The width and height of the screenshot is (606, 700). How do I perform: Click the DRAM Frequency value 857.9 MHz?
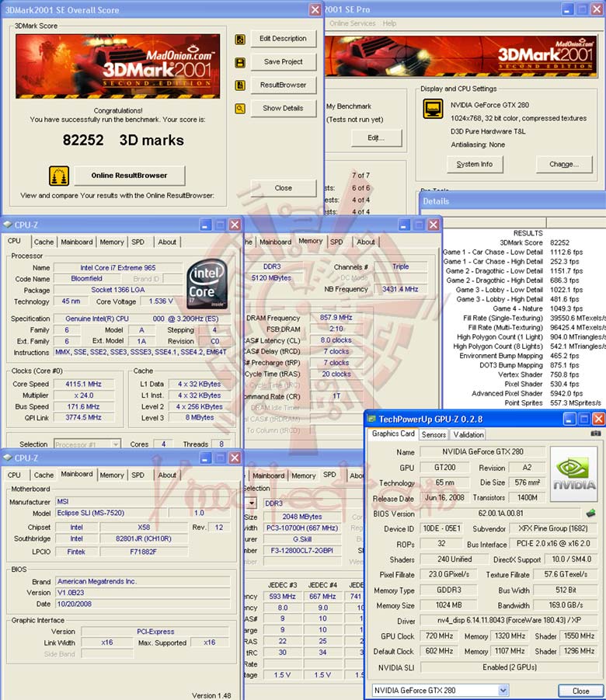336,318
